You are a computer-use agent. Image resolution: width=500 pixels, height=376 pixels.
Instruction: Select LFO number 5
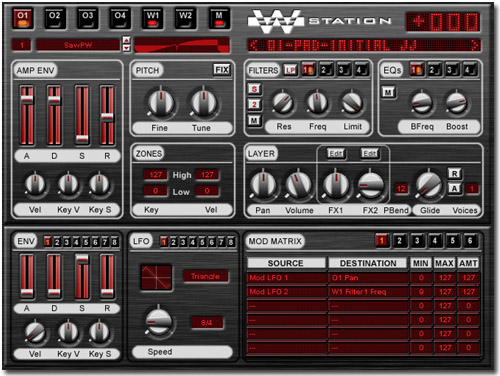click(x=202, y=242)
